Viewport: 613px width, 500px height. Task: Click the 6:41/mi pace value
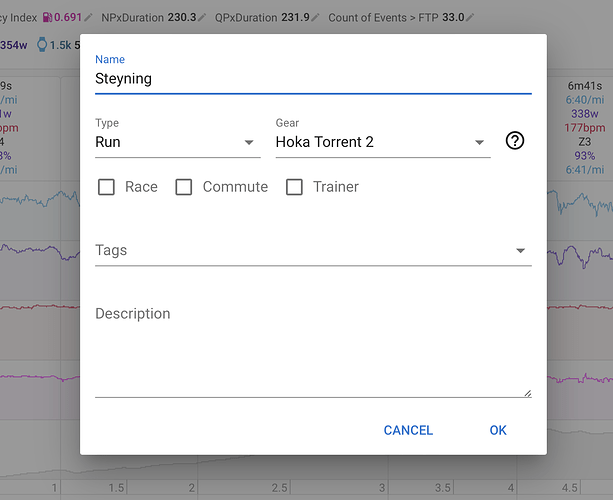pyautogui.click(x=584, y=170)
